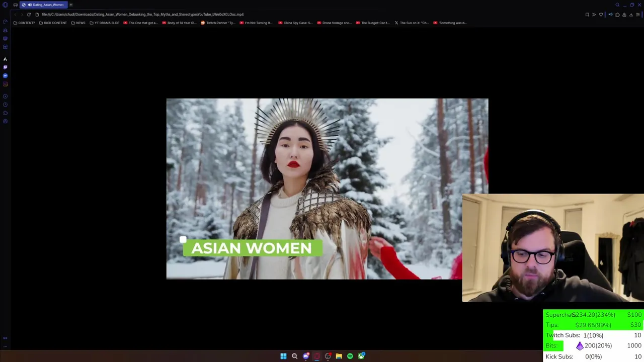
Task: Open 'Body of 14 Year Ol...' bookmark
Action: pos(179,23)
